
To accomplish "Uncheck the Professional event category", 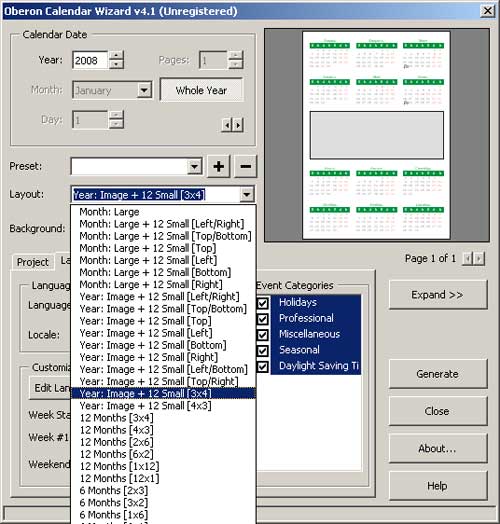I will [x=263, y=319].
